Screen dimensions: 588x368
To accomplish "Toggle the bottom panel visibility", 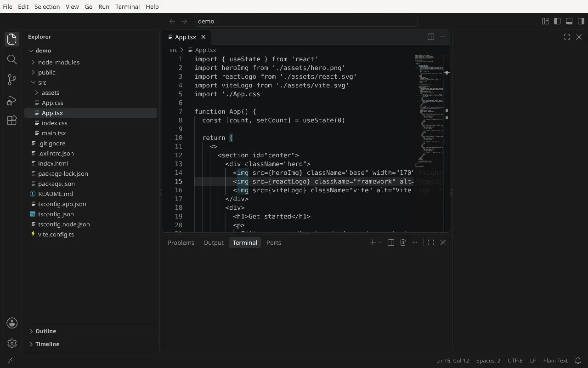I will pyautogui.click(x=569, y=21).
